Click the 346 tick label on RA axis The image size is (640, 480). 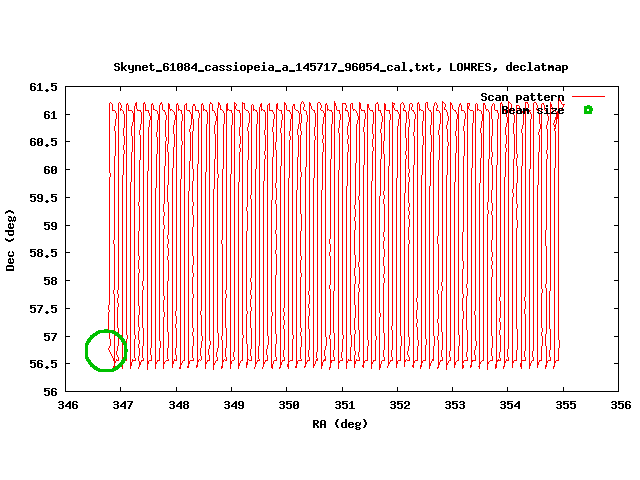[68, 405]
